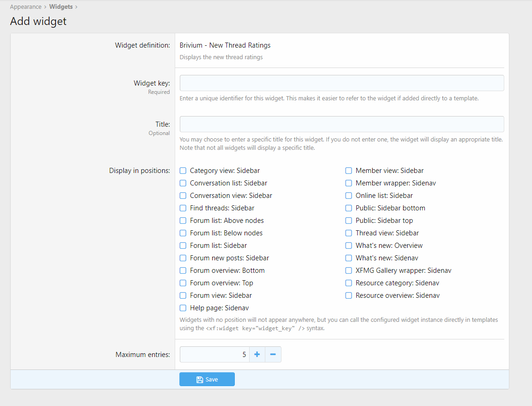This screenshot has width=532, height=406.
Task: Enable Forum overview: Top position
Action: pyautogui.click(x=183, y=283)
